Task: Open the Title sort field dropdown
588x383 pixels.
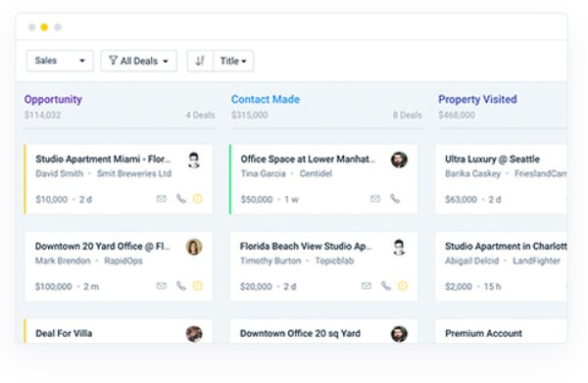Action: click(x=233, y=61)
